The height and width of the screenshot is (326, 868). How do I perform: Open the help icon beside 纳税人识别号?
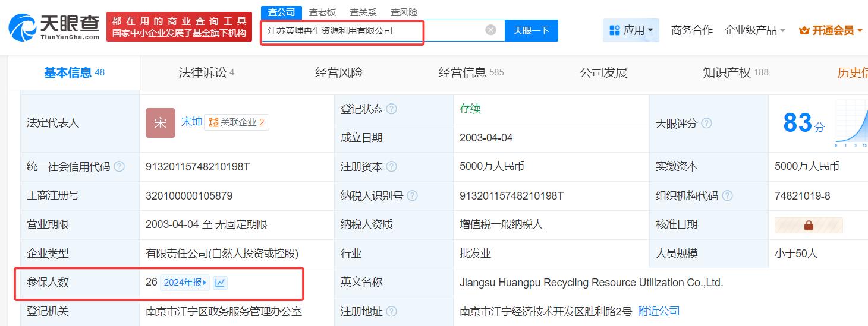pos(412,196)
